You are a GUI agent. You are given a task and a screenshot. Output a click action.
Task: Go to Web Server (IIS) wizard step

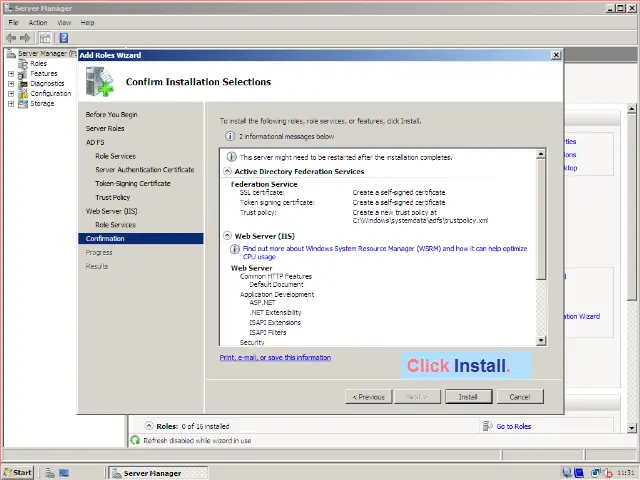point(111,211)
